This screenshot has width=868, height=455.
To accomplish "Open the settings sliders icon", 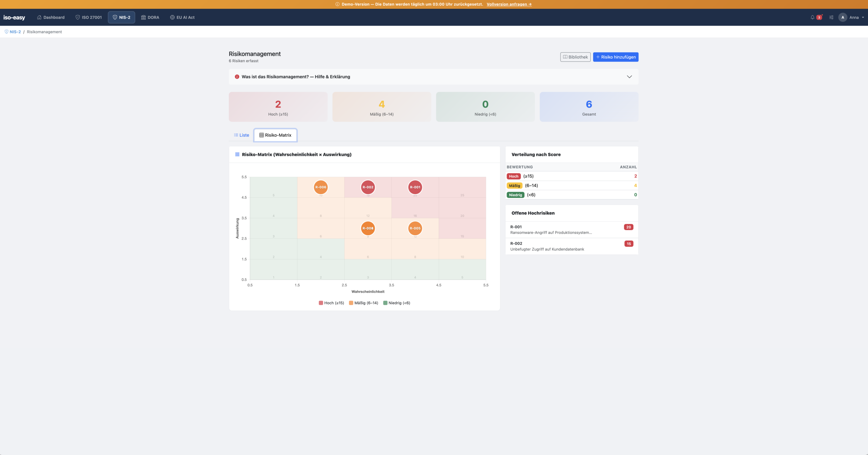I will pyautogui.click(x=831, y=17).
